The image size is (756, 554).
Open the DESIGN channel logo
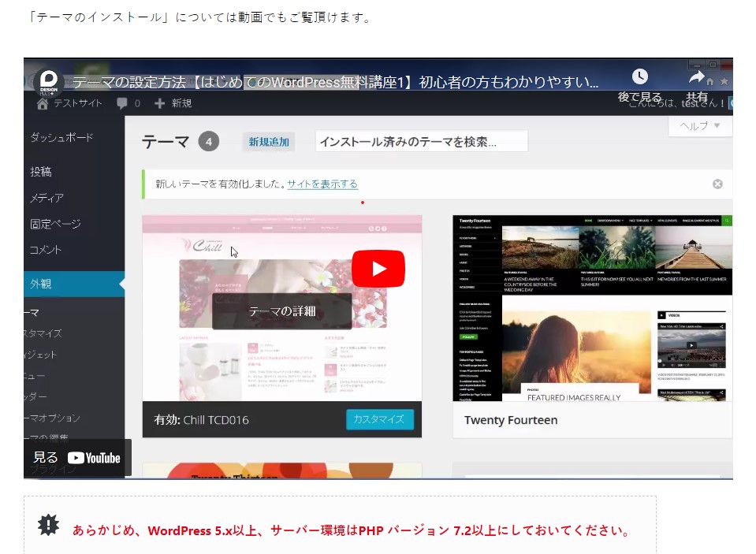click(49, 82)
